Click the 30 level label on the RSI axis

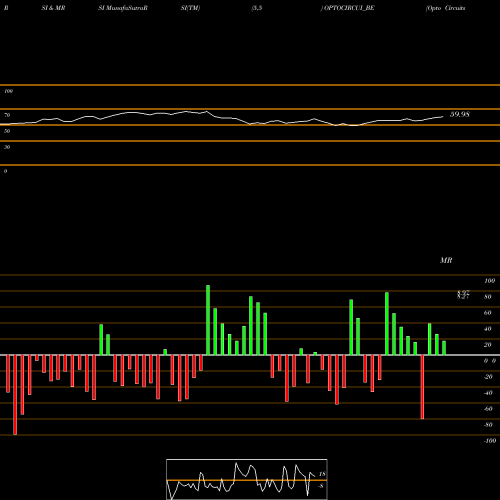7,147
